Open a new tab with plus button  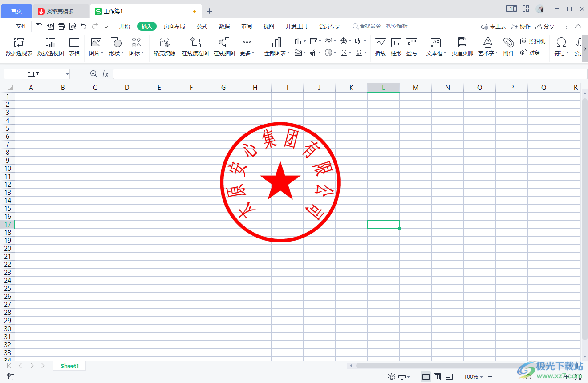pyautogui.click(x=210, y=11)
